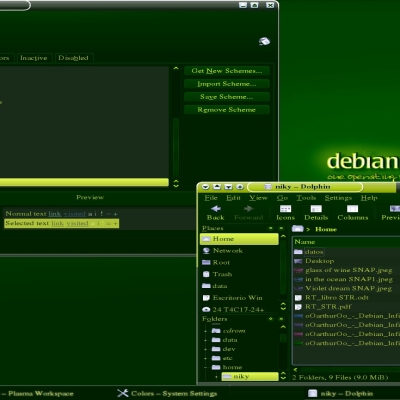Open Dolphin's Go menu
The width and height of the screenshot is (400, 400).
[282, 198]
